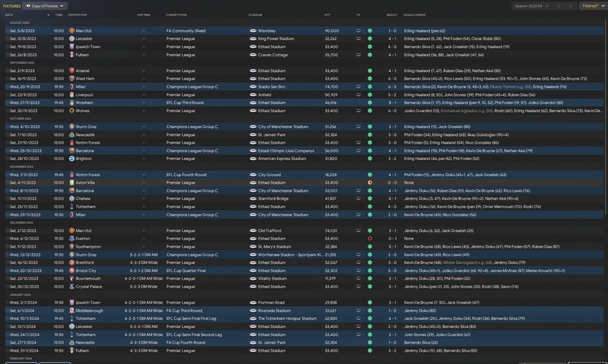Click the TV broadcast icon for FA Community Shield
The image size is (608, 364).
click(x=358, y=31)
